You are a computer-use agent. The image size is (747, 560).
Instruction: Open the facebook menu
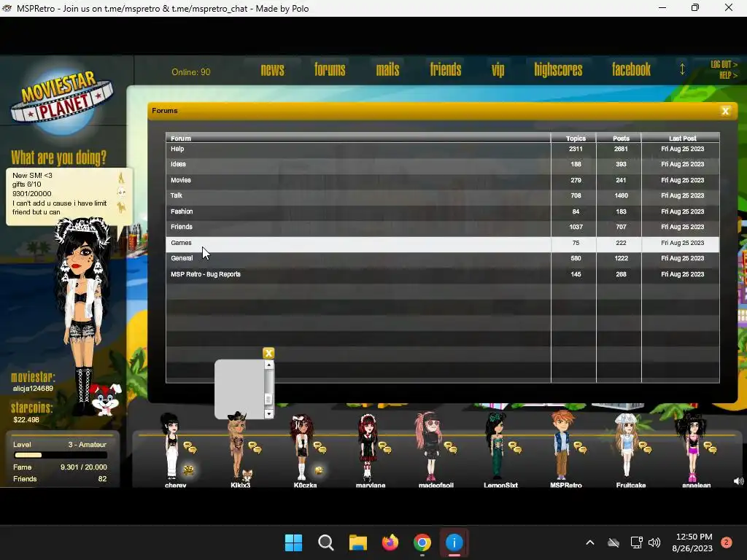click(x=631, y=70)
